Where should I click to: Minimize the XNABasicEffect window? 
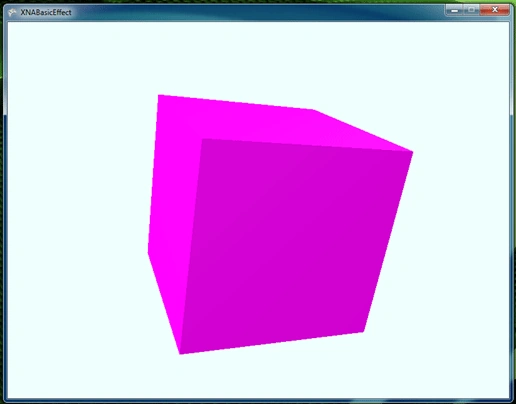pyautogui.click(x=454, y=10)
